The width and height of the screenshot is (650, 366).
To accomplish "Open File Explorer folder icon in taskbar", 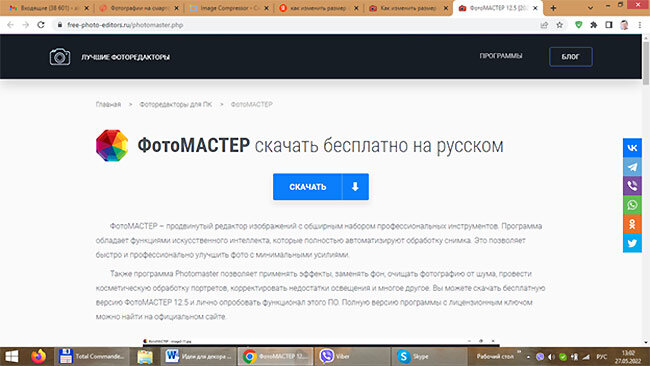I will [x=145, y=356].
